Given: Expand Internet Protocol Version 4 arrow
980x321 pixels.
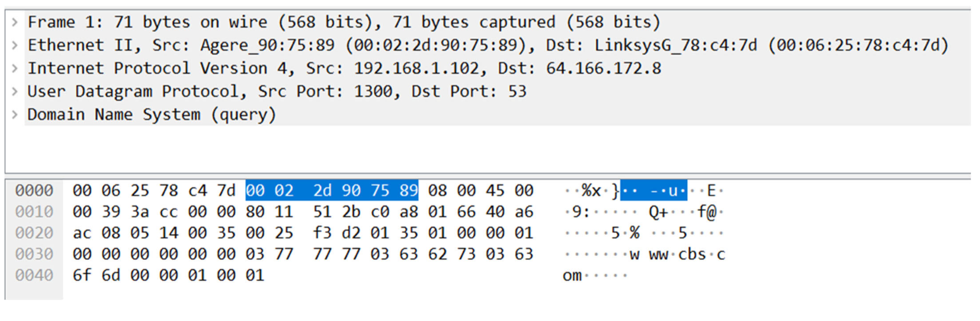Looking at the screenshot, I should (15, 69).
